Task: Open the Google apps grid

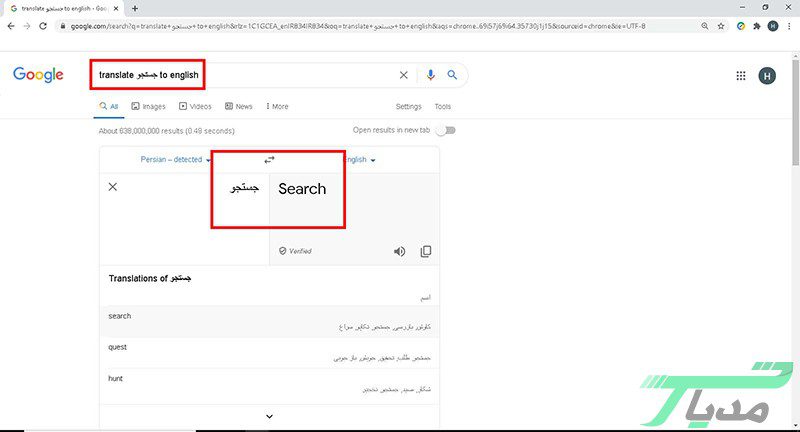Action: click(741, 75)
